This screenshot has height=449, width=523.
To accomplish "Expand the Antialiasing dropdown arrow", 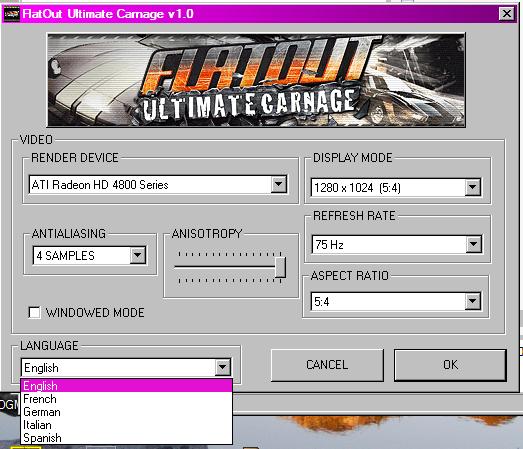I will pos(138,256).
